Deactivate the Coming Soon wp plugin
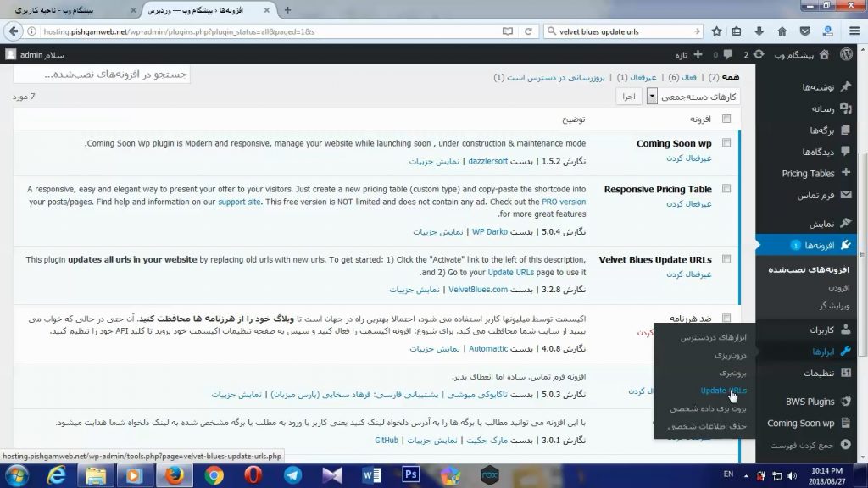 (x=688, y=158)
